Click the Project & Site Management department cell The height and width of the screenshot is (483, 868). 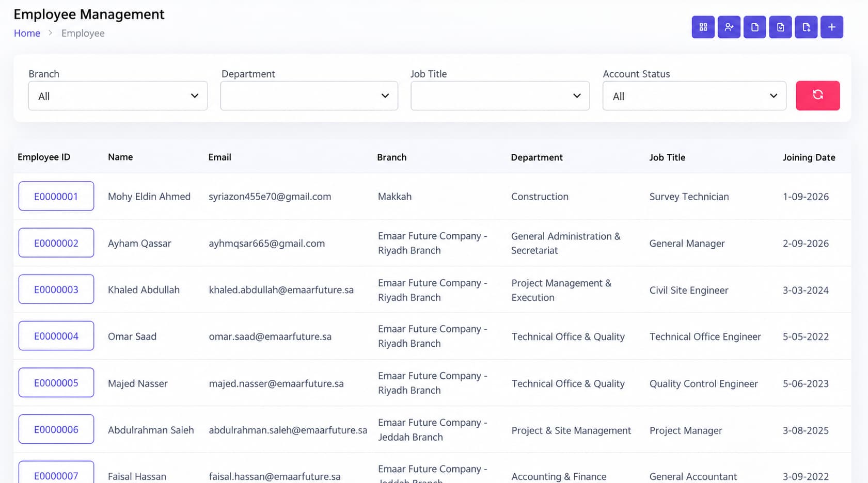(571, 430)
